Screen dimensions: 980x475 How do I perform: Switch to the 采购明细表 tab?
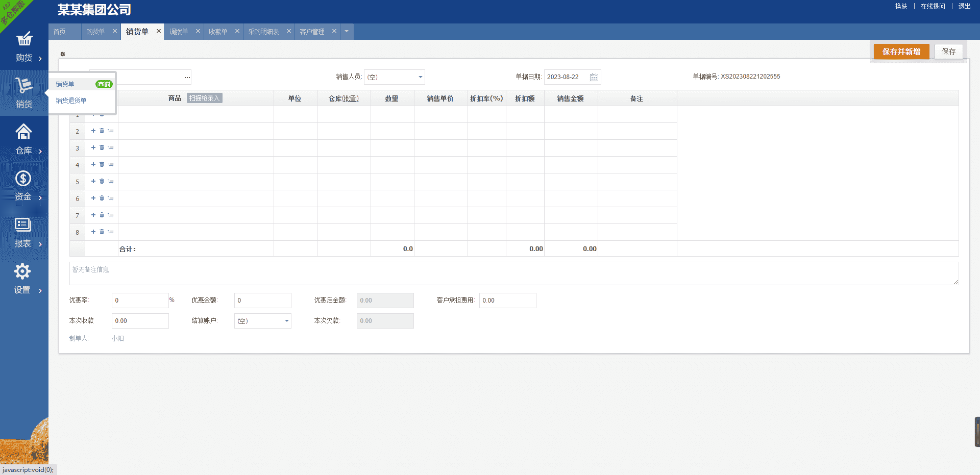pos(263,31)
